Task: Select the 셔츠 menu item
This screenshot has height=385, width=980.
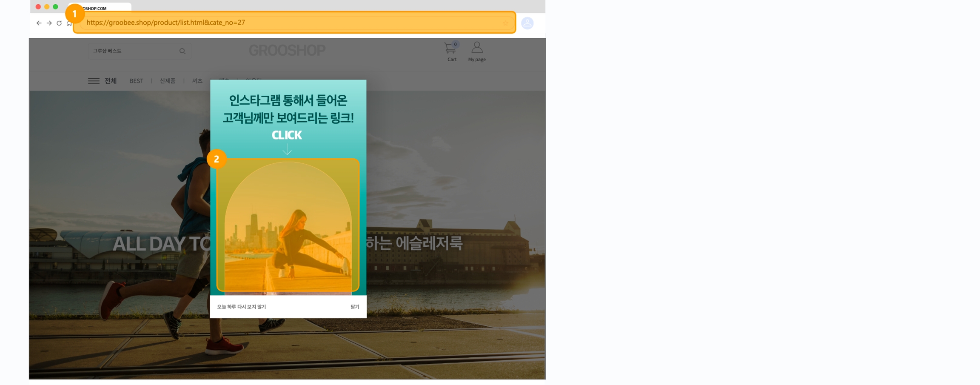Action: point(197,81)
